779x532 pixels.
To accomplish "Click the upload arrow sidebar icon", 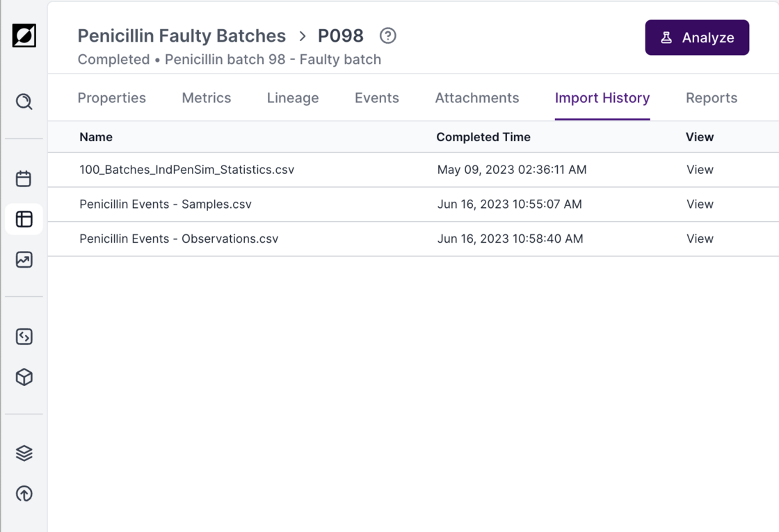I will coord(24,494).
